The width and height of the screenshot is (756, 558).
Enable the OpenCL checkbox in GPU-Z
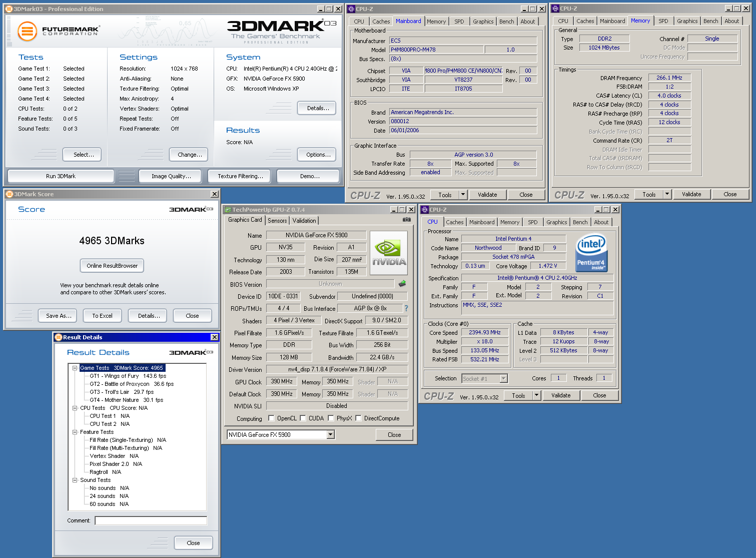tap(271, 418)
